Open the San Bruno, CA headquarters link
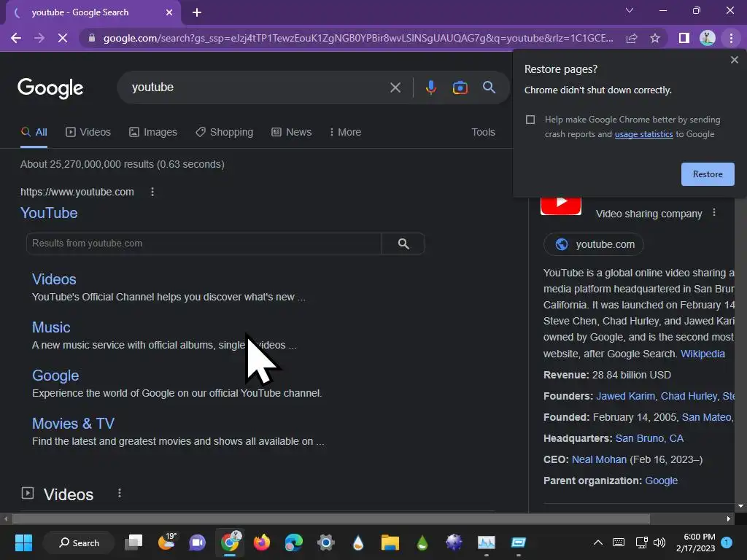Screen dimensions: 747x560 click(649, 438)
